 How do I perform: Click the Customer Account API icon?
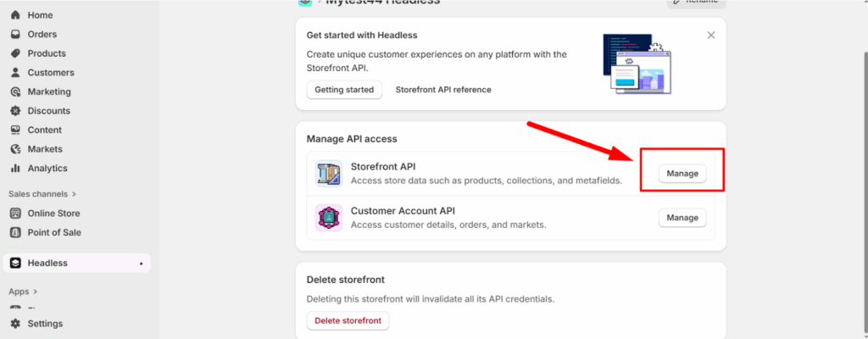pos(328,218)
